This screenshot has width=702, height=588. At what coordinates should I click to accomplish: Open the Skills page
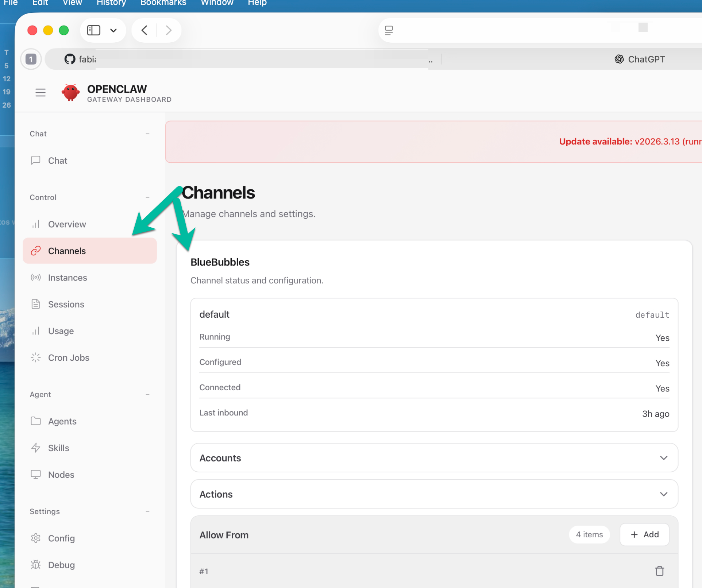(58, 448)
